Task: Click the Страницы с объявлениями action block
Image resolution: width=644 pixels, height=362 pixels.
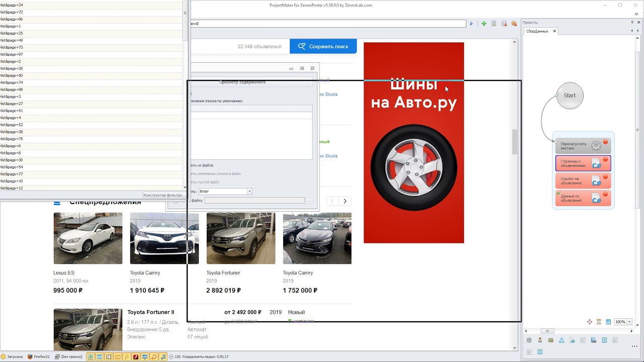Action: (583, 163)
